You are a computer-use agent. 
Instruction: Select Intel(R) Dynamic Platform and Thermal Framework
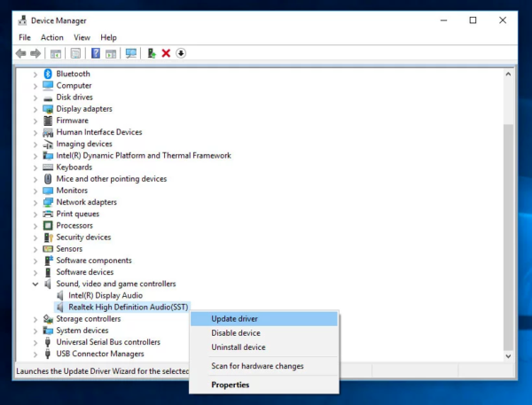[x=144, y=155]
